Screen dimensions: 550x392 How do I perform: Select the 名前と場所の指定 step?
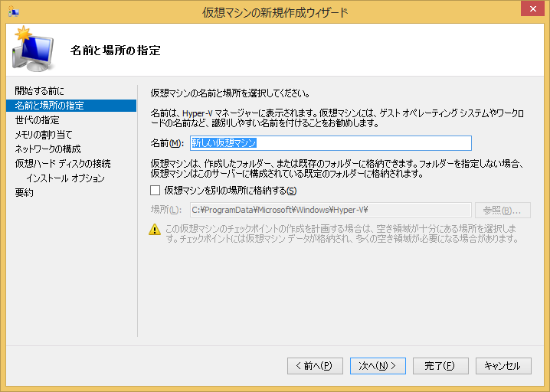[50, 105]
